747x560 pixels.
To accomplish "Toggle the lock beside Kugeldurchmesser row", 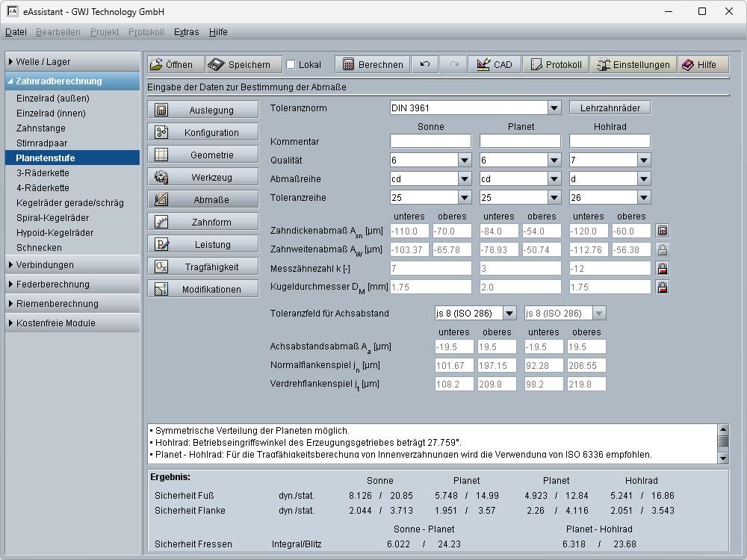I will click(x=662, y=287).
